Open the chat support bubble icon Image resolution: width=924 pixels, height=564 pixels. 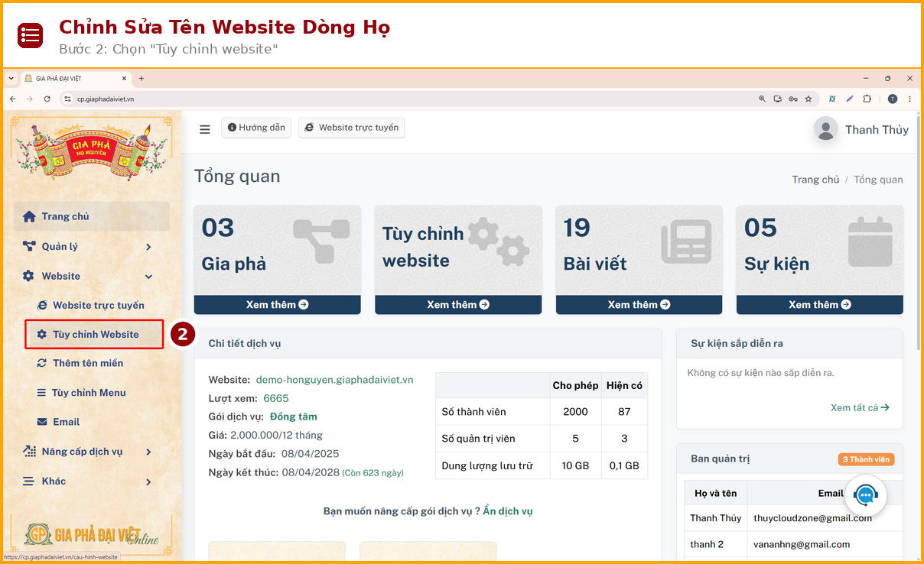(865, 494)
